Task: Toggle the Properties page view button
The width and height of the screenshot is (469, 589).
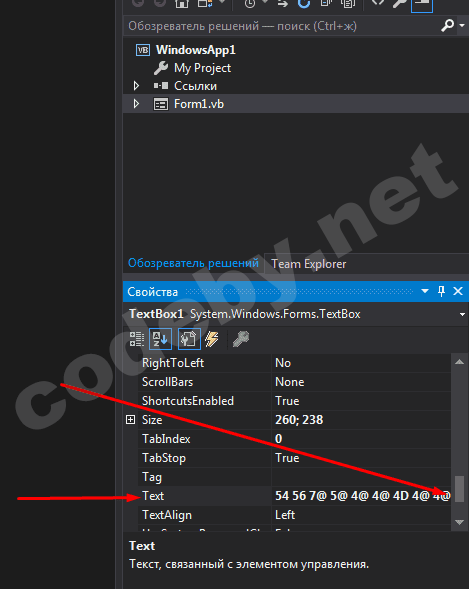Action: pos(189,339)
